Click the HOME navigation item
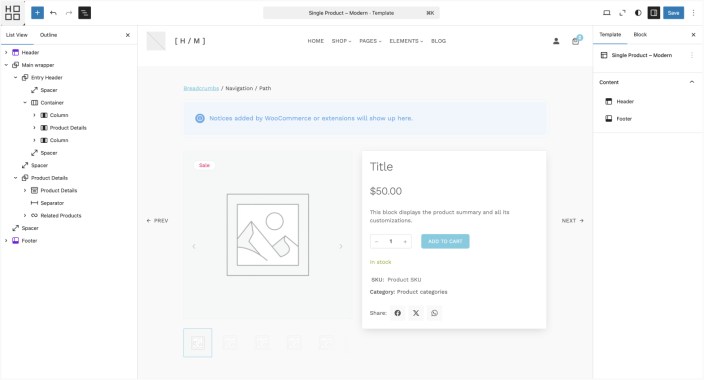 click(316, 41)
